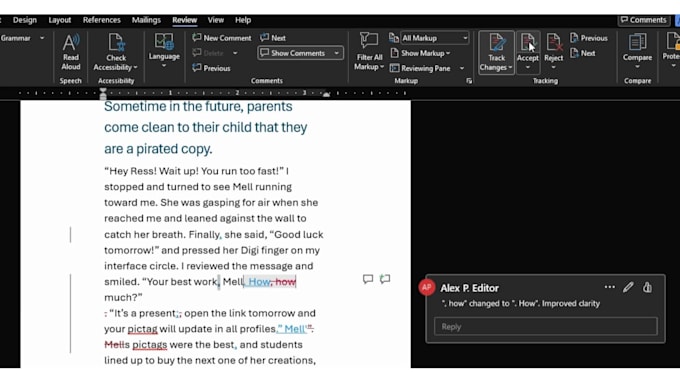680x383 pixels.
Task: Click the AP avatar on comment
Action: (427, 288)
